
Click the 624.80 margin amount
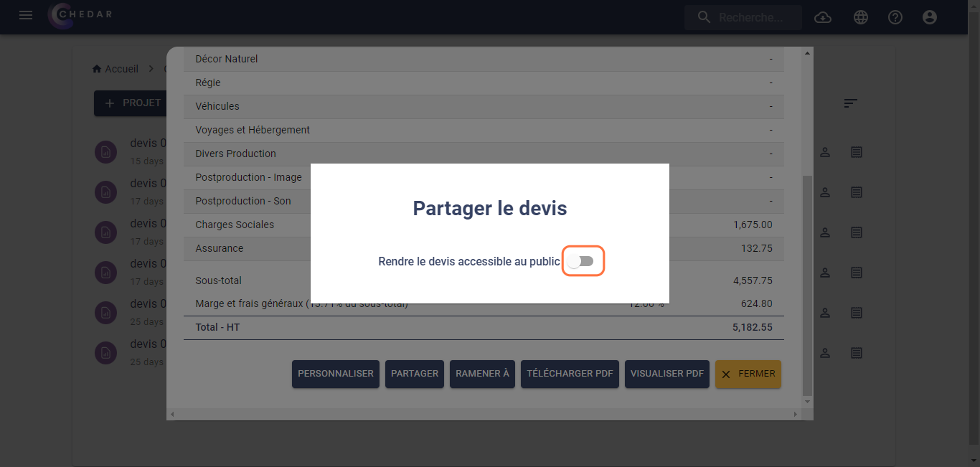click(757, 303)
